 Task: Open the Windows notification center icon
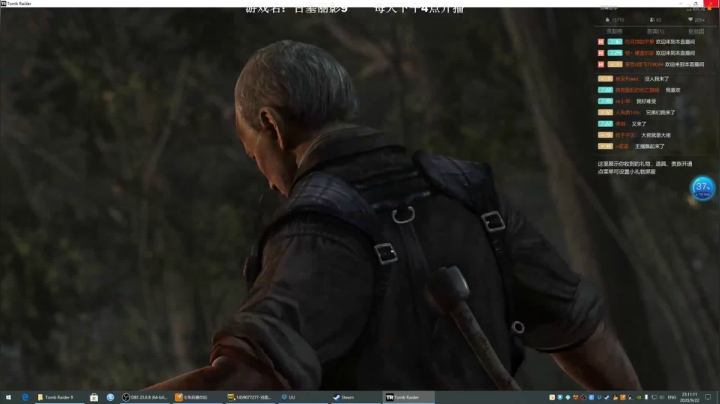coord(709,398)
